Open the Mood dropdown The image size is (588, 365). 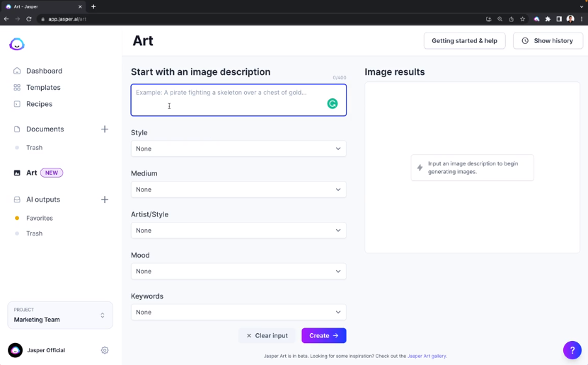pyautogui.click(x=238, y=272)
